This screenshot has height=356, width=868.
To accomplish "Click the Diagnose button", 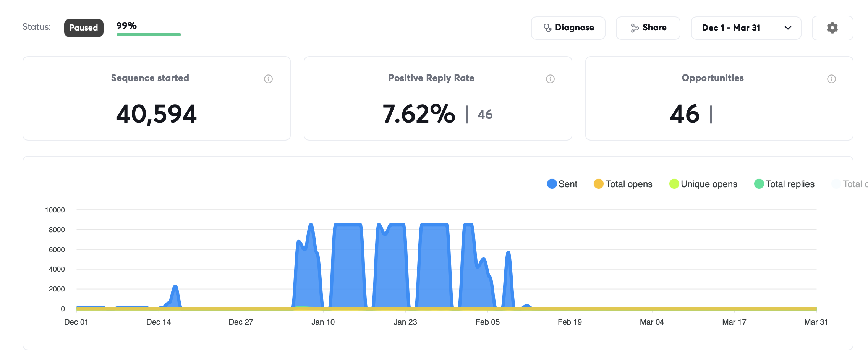I will click(x=568, y=28).
